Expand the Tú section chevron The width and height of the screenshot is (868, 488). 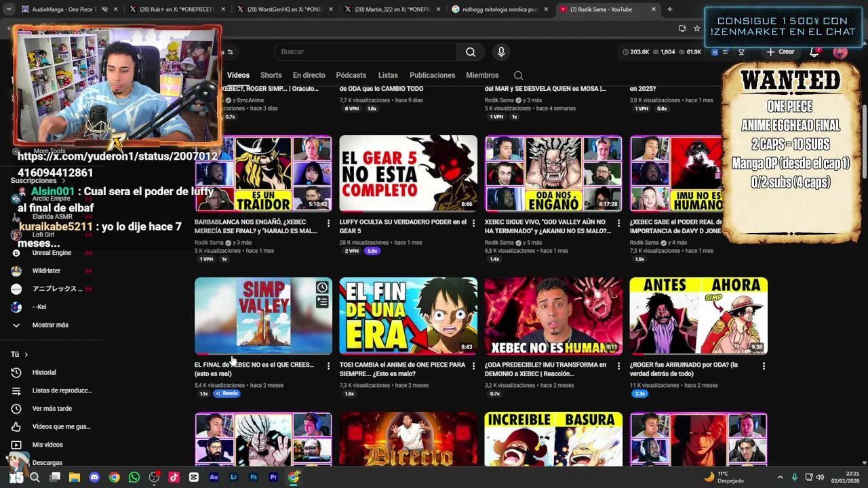click(26, 354)
